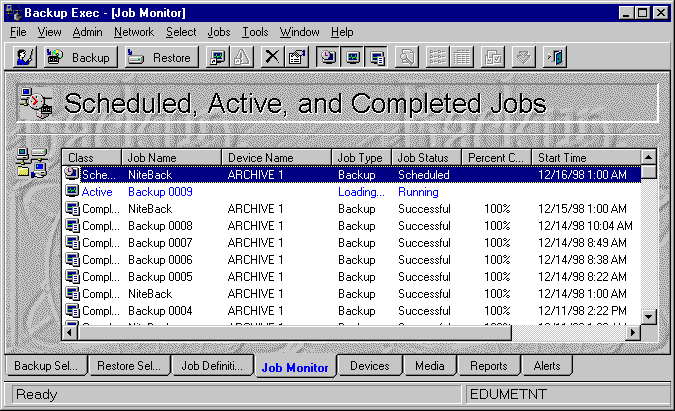Open the Window menu
The image size is (675, 411).
(x=300, y=32)
